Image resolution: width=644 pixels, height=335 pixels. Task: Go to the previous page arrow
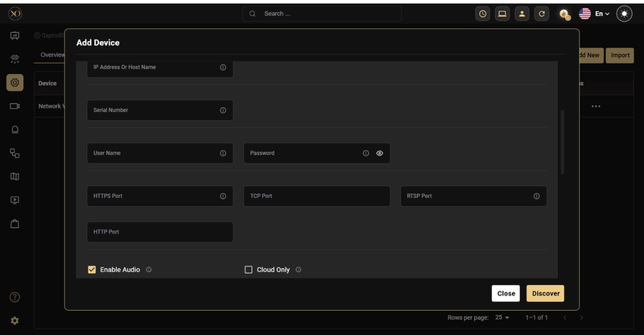tap(565, 317)
